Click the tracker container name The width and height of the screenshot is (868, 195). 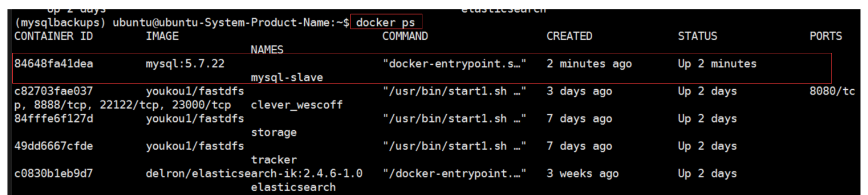tap(274, 160)
